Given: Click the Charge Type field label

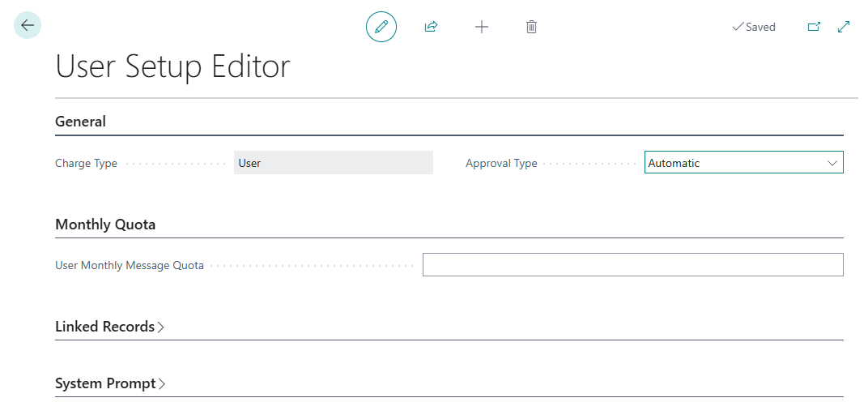Looking at the screenshot, I should (87, 164).
